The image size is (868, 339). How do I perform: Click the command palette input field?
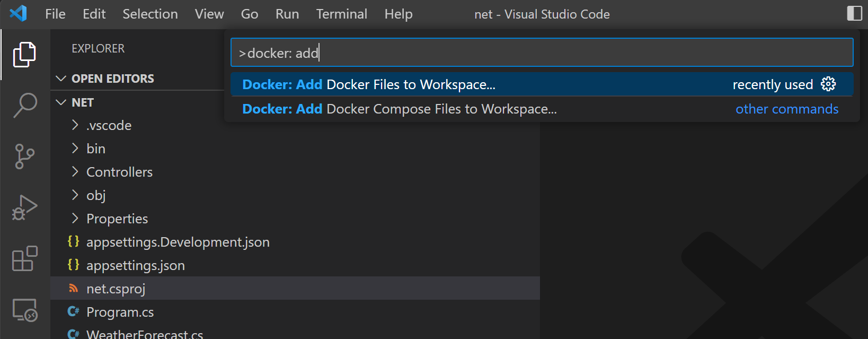click(542, 53)
